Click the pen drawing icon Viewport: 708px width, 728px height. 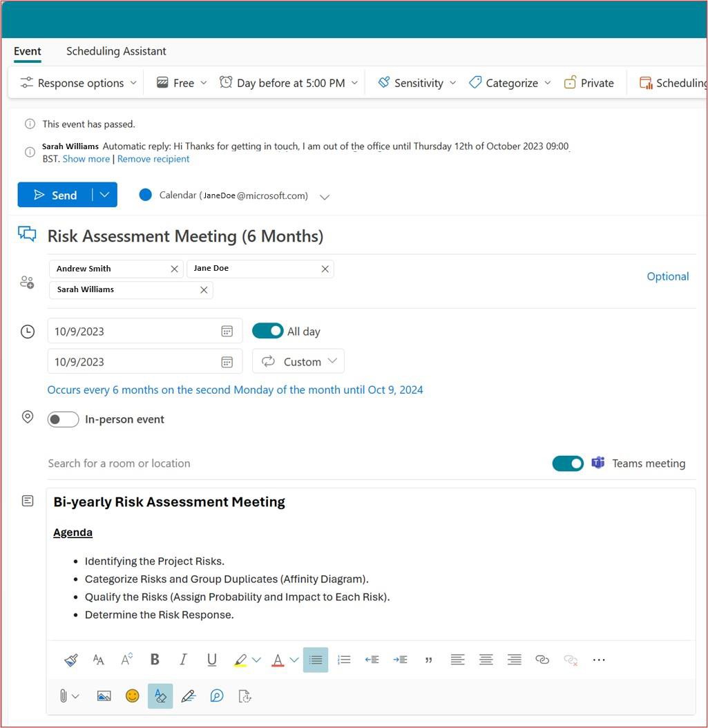(189, 696)
